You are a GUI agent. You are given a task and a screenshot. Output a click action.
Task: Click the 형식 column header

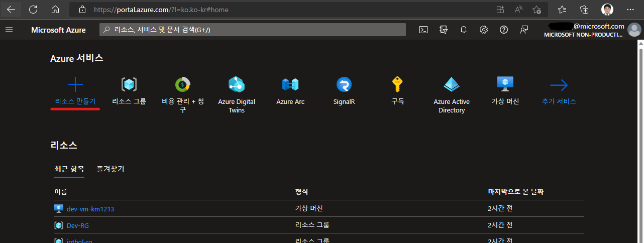(301, 192)
